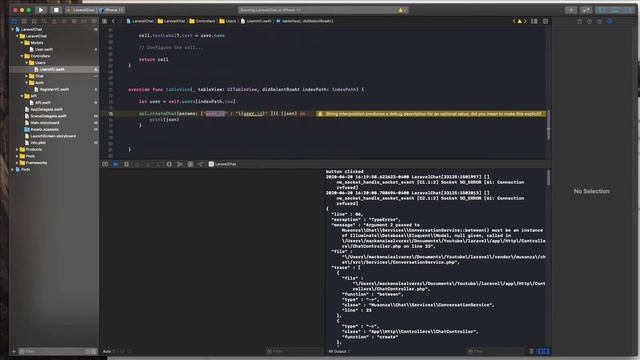This screenshot has height=360, width=640.
Task: Toggle the variables view pane button
Action: (x=540, y=351)
